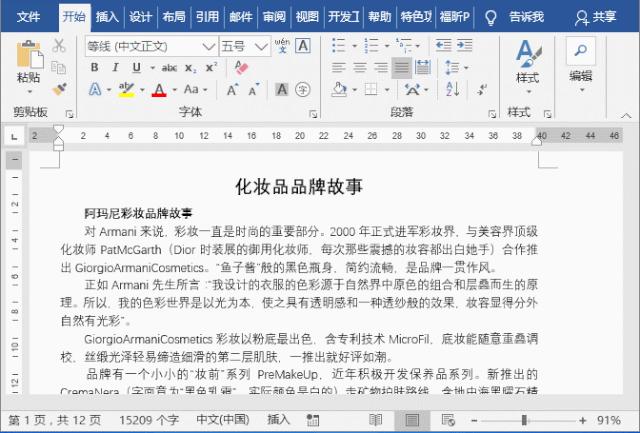
Task: Open Paragraph dialog launcher
Action: [492, 114]
